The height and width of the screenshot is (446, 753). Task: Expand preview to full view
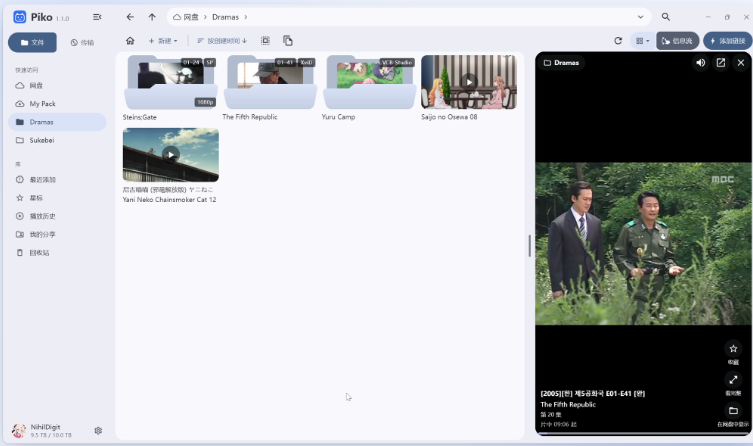point(733,380)
